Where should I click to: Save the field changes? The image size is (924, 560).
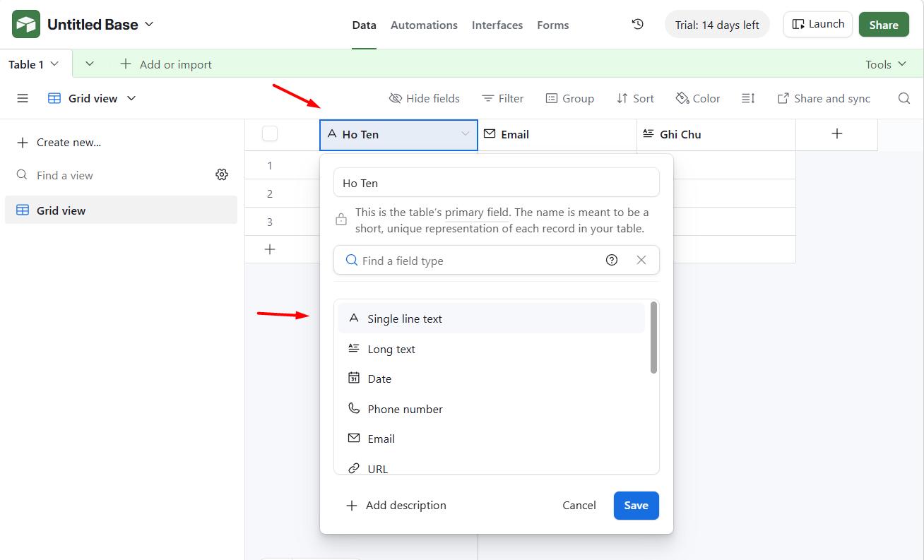click(636, 506)
